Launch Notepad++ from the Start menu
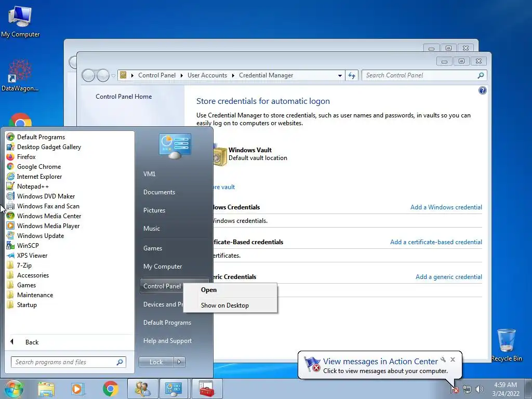This screenshot has width=532, height=399. pos(33,187)
